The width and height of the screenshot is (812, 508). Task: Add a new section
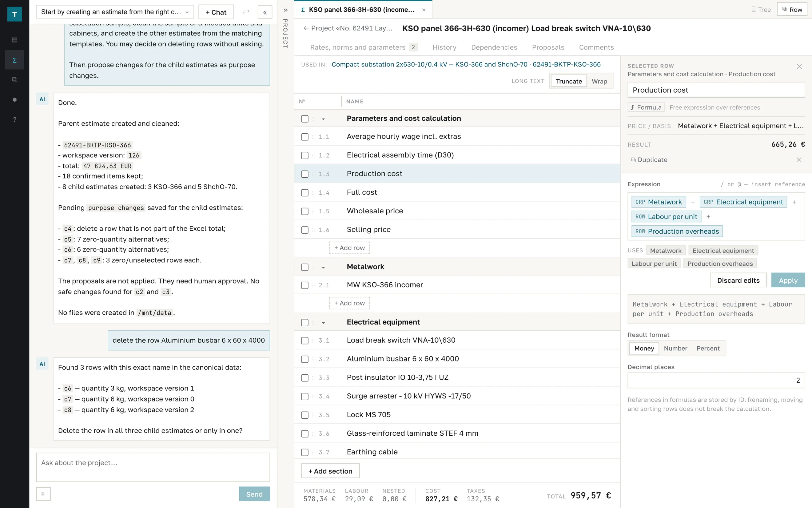330,471
